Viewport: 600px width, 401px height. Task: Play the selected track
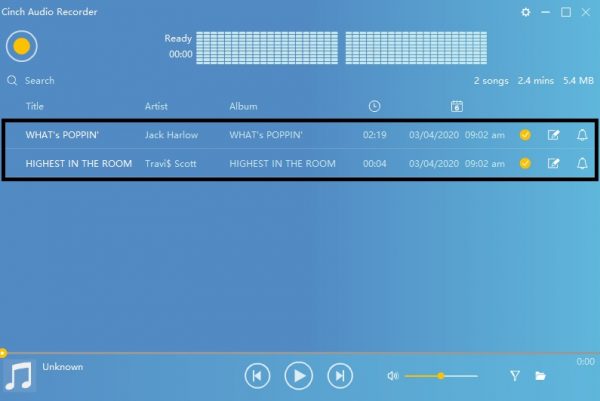point(298,376)
